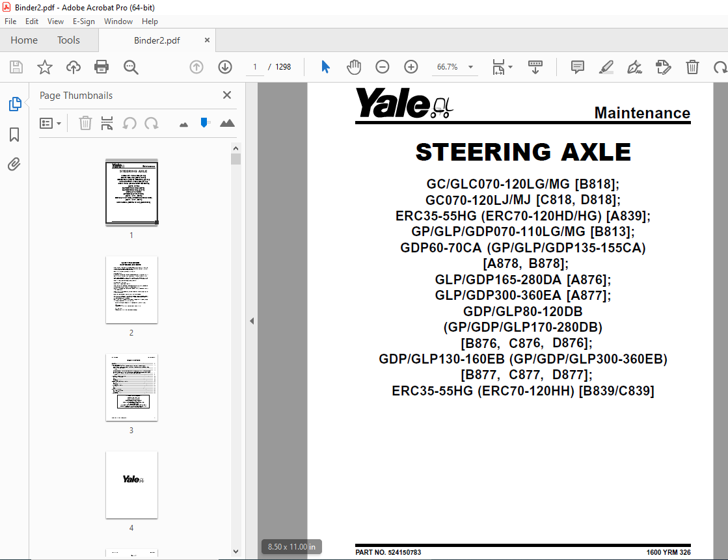Open the Window menu

(118, 21)
